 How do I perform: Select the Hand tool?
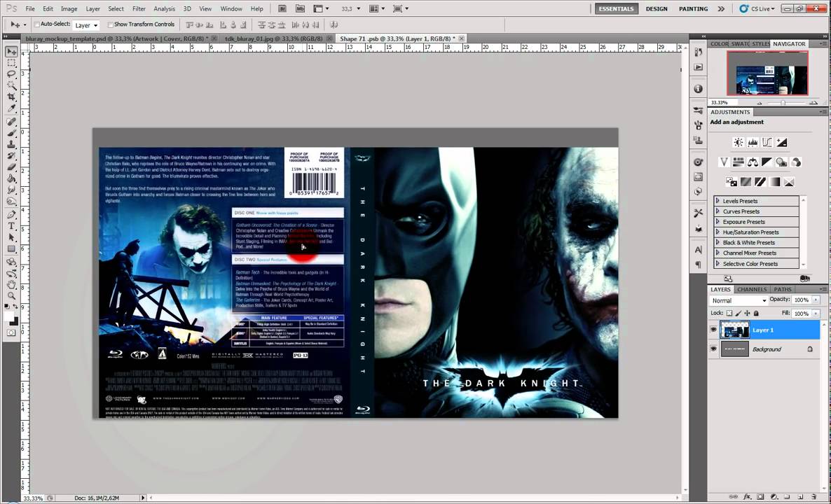tap(11, 285)
